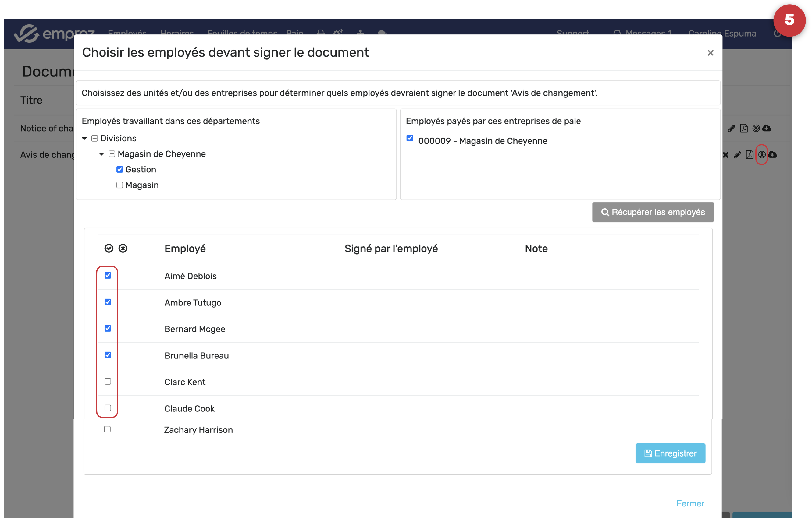Click delete X icon in Avis de changement row
Image resolution: width=812 pixels, height=522 pixels.
coord(725,155)
